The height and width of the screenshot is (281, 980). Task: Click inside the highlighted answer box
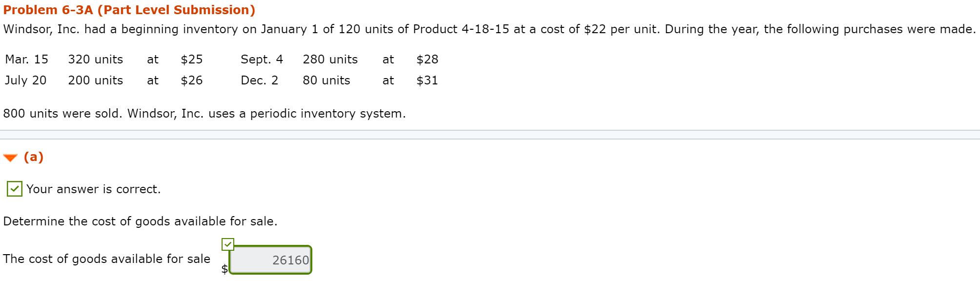[271, 260]
